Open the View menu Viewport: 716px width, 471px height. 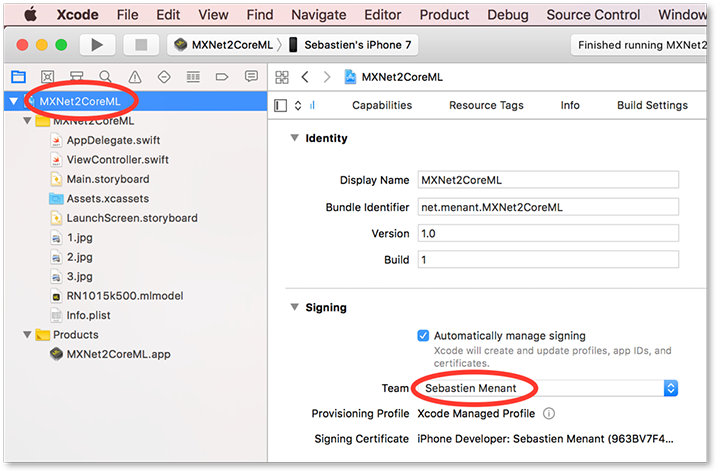click(213, 15)
